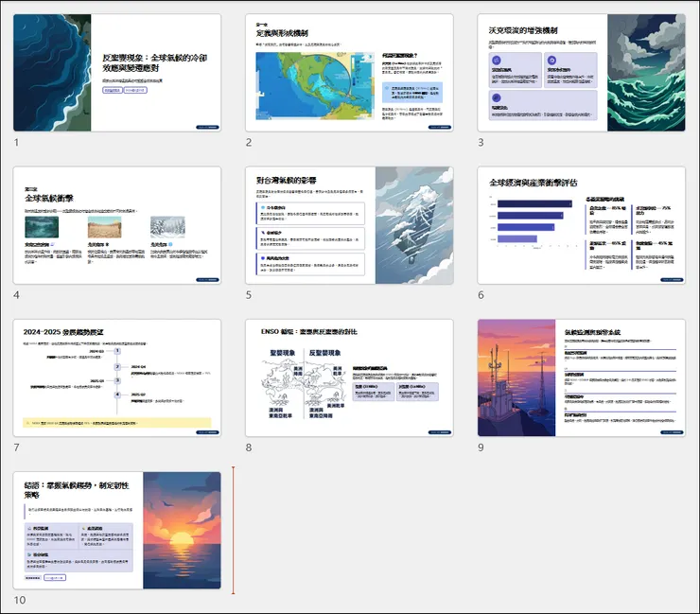Click the slide number 4 label
This screenshot has width=700, height=614.
pyautogui.click(x=16, y=295)
